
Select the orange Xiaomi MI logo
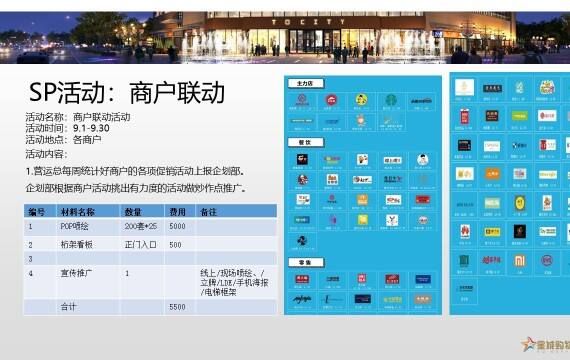[x=519, y=260]
